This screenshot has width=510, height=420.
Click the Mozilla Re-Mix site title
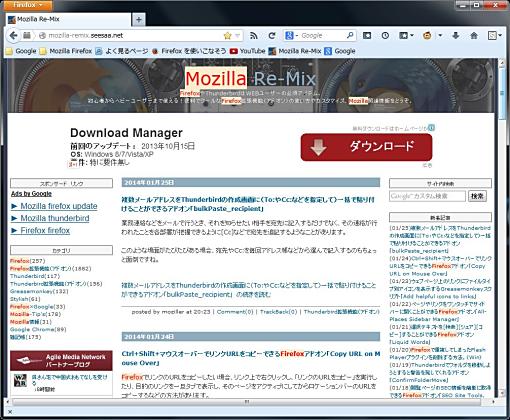pyautogui.click(x=250, y=79)
